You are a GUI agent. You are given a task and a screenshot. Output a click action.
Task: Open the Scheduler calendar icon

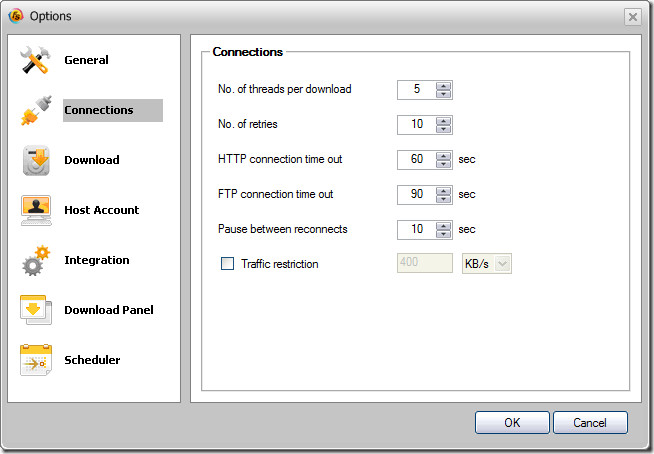tap(36, 360)
